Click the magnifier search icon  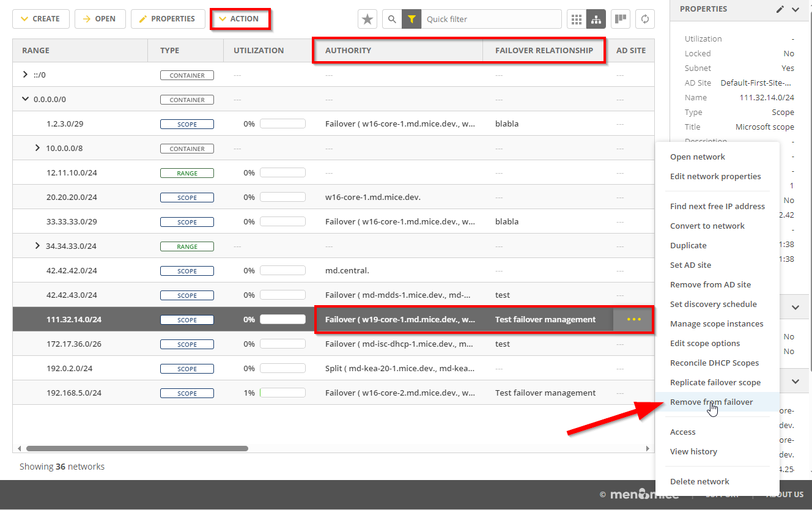(x=392, y=19)
